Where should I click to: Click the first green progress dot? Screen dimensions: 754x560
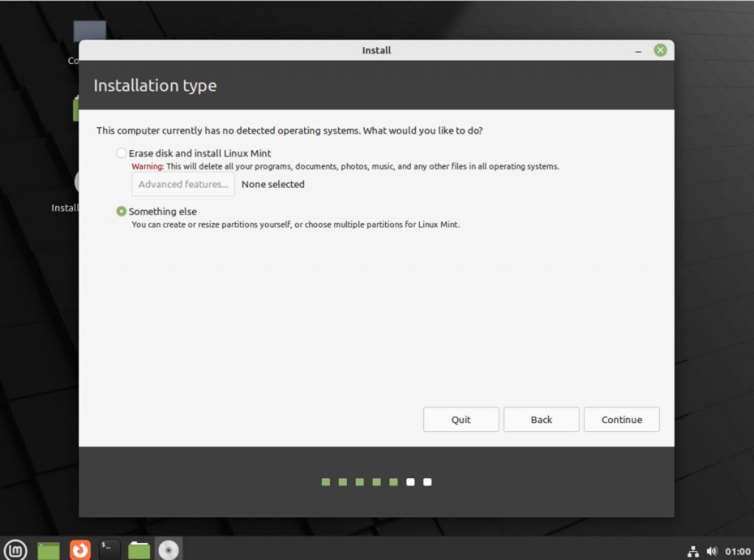click(325, 482)
